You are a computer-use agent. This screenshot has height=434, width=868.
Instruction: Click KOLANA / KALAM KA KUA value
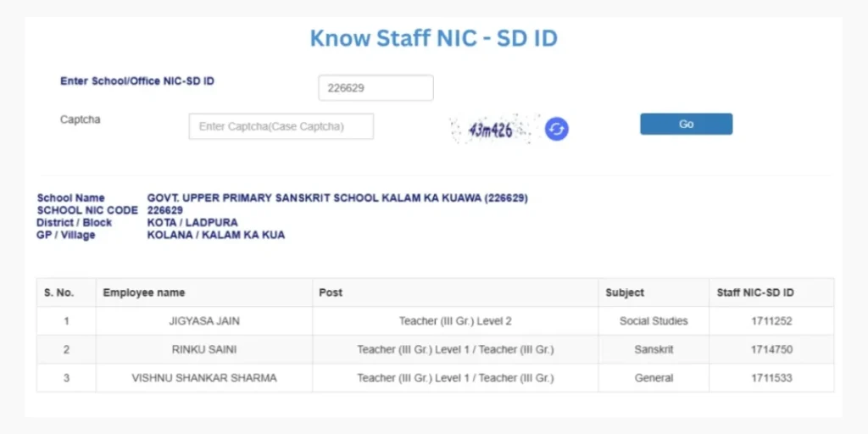216,235
